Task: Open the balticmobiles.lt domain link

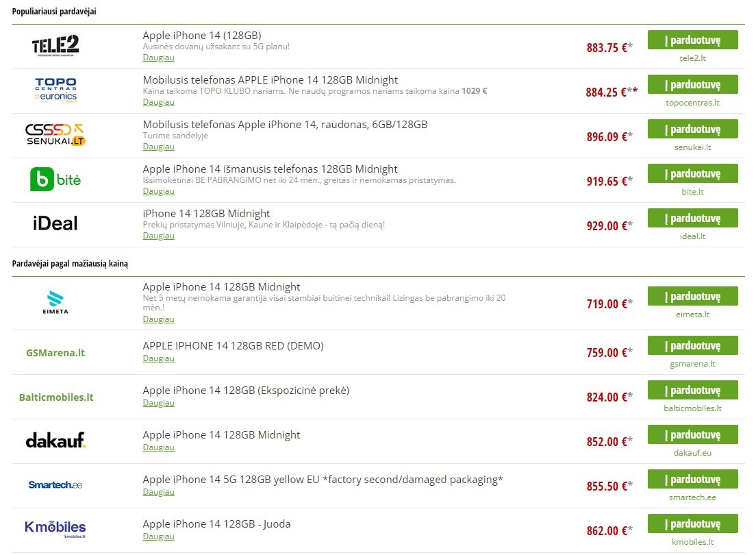Action: (692, 408)
